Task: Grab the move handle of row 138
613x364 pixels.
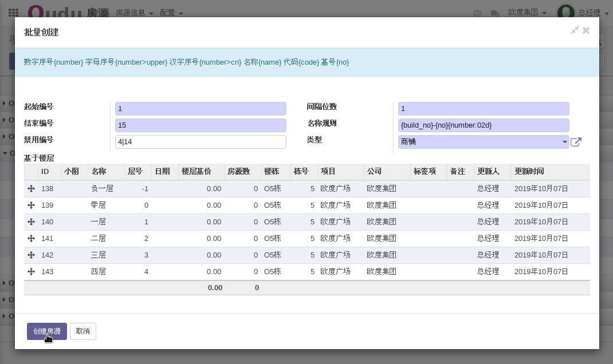Action: (x=32, y=189)
